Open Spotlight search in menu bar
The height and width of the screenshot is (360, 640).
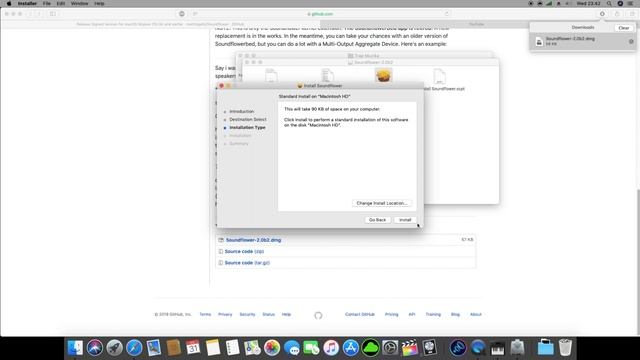pyautogui.click(x=609, y=3)
